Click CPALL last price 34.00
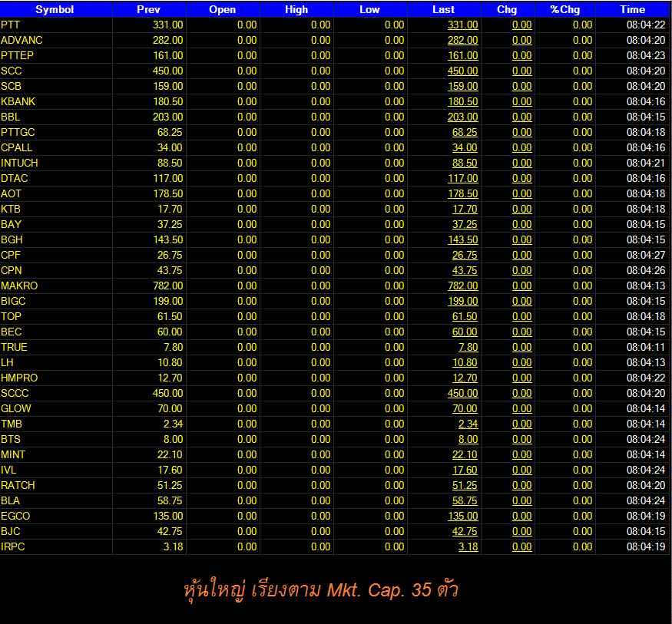 [465, 148]
